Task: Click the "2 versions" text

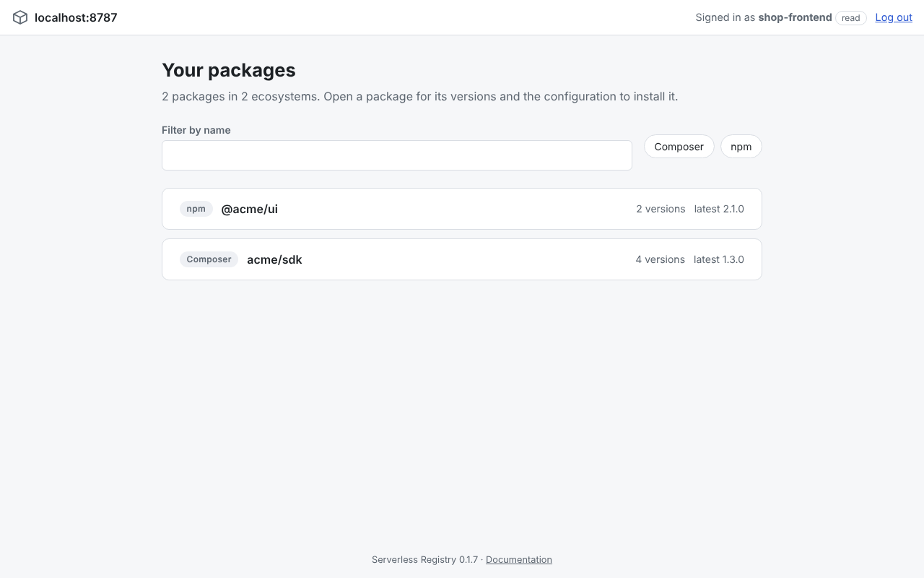Action: [x=661, y=209]
